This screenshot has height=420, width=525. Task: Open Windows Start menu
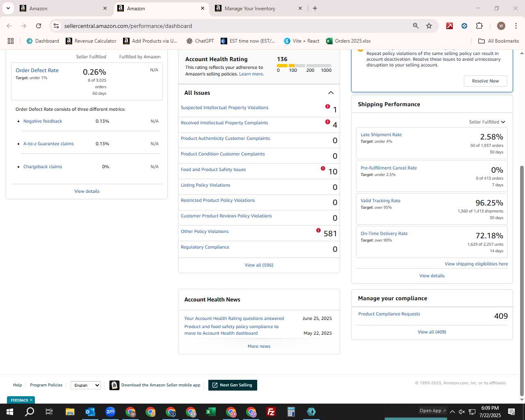10,412
